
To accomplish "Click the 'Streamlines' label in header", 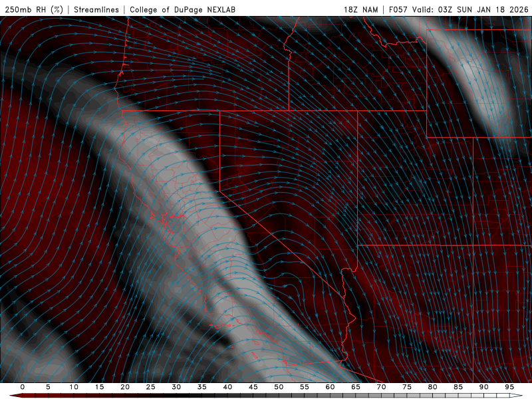I will pyautogui.click(x=96, y=9).
